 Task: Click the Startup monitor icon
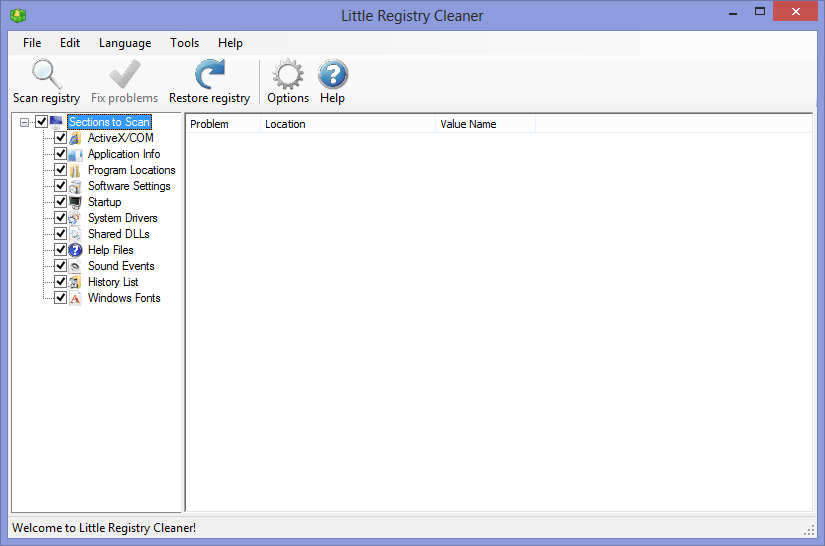75,202
